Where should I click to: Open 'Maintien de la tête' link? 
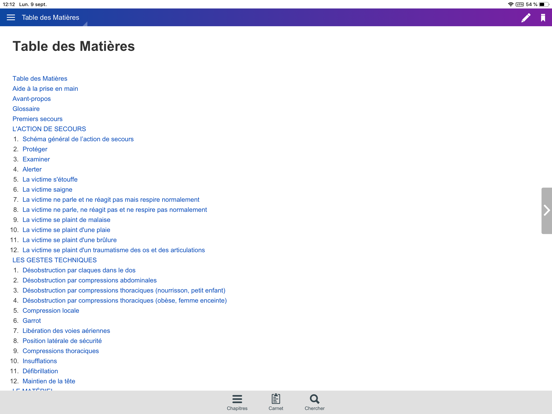pyautogui.click(x=49, y=381)
